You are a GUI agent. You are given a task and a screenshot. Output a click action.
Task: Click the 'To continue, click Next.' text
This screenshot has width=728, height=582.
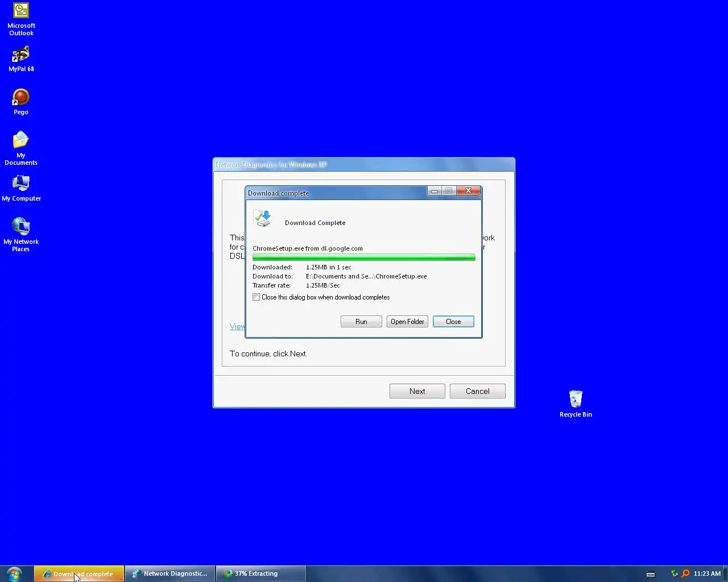point(268,354)
